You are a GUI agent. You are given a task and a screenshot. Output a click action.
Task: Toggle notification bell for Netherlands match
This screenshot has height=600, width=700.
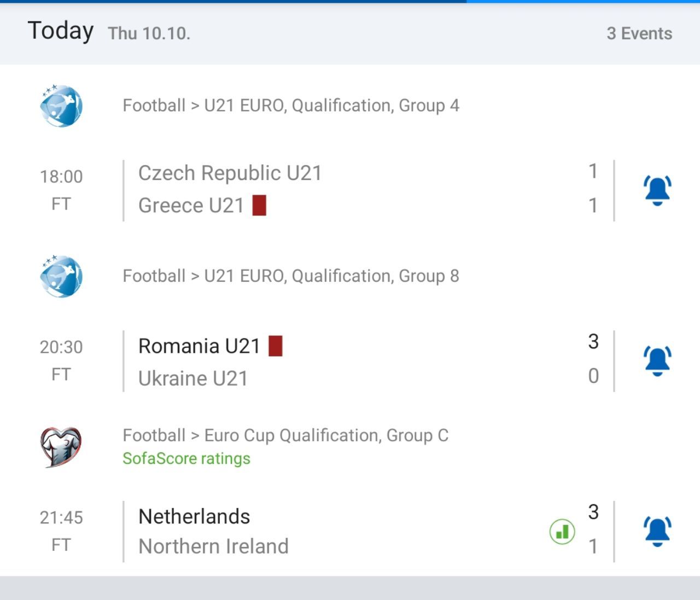(x=657, y=531)
